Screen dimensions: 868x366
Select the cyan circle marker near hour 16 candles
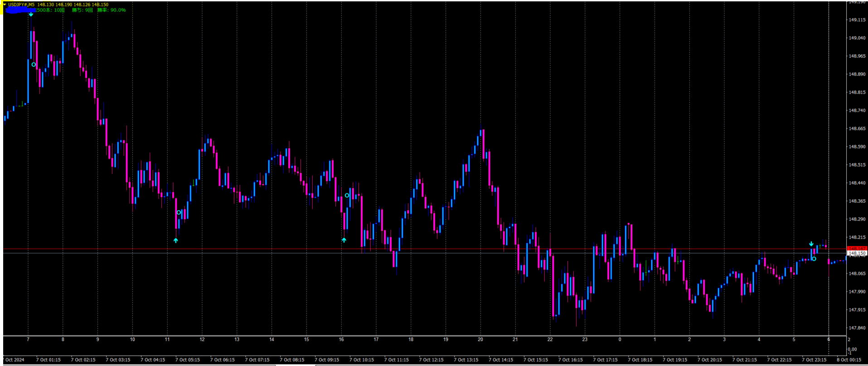point(347,196)
